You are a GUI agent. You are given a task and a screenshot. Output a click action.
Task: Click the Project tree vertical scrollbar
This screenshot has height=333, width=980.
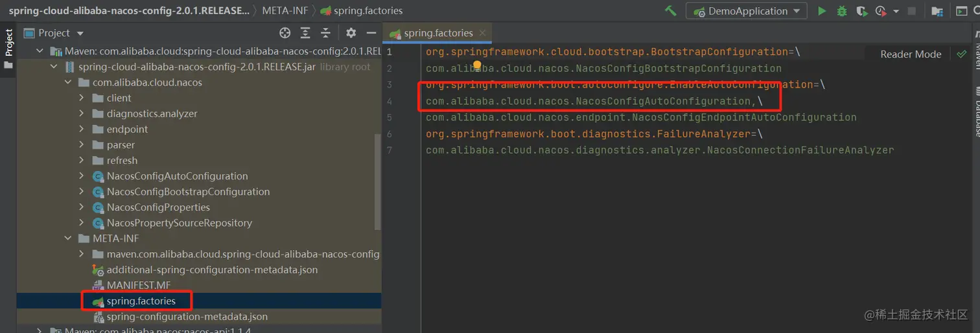pyautogui.click(x=378, y=181)
